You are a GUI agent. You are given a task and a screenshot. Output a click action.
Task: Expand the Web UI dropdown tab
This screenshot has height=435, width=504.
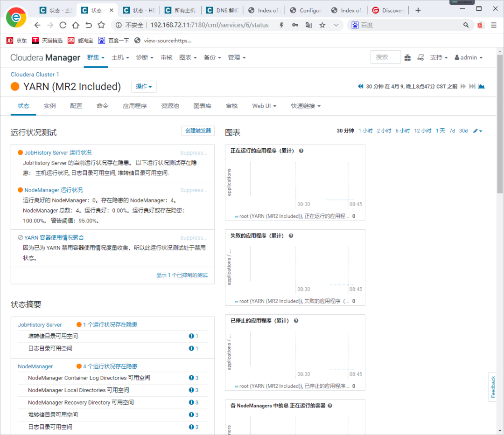264,106
